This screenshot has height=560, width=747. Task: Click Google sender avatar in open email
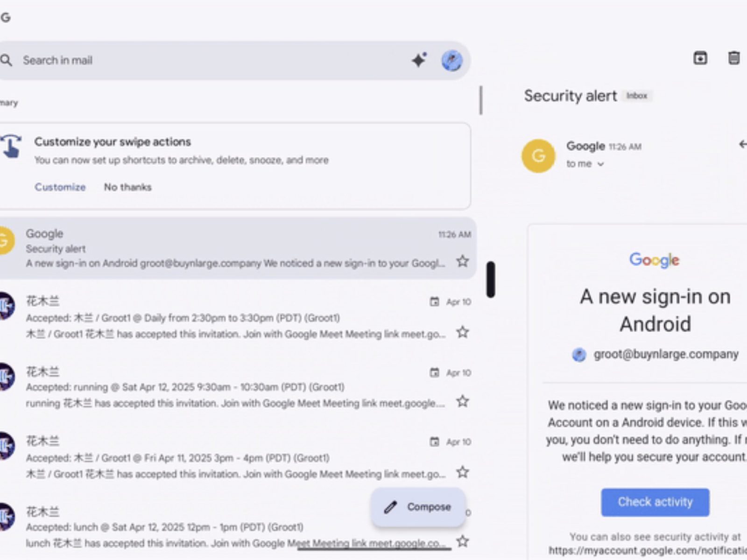[x=538, y=156]
